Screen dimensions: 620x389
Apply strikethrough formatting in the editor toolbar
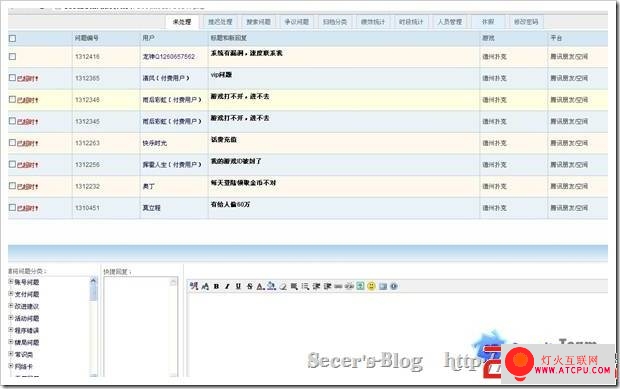[250, 286]
